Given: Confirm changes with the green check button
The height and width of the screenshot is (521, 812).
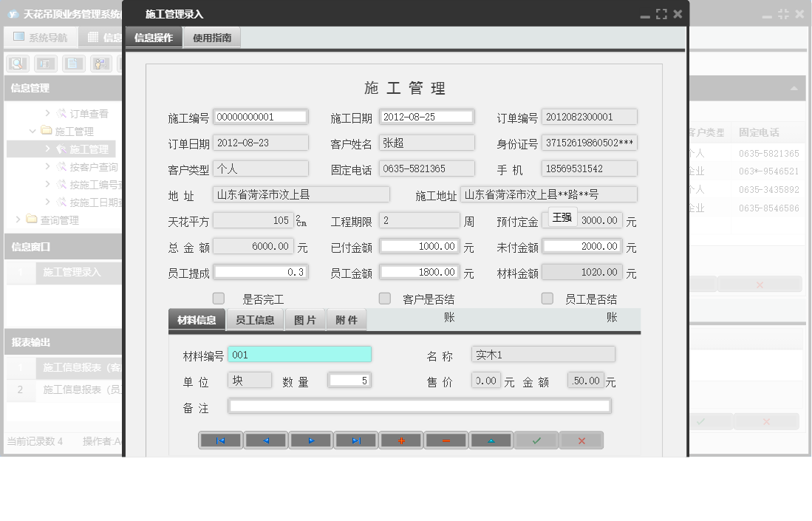Looking at the screenshot, I should click(x=536, y=440).
